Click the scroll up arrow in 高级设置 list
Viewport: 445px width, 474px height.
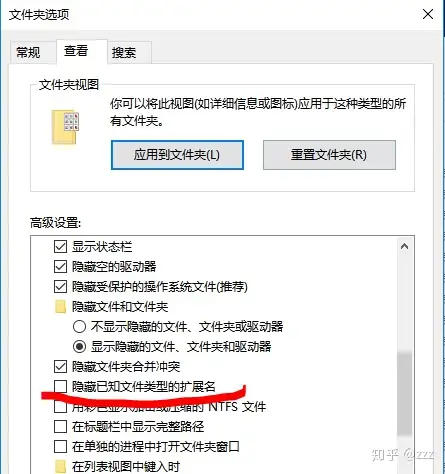[405, 247]
